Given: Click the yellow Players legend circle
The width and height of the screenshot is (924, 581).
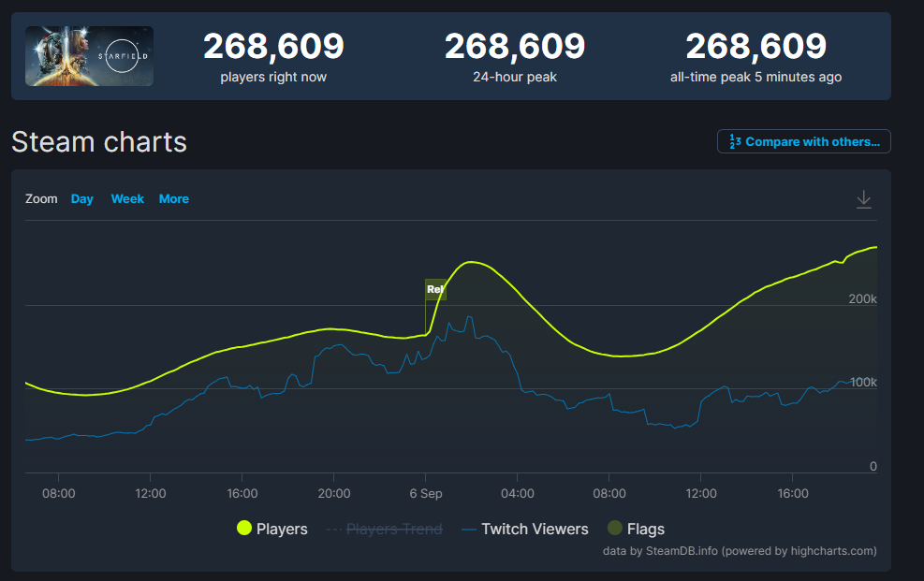Looking at the screenshot, I should tap(244, 529).
